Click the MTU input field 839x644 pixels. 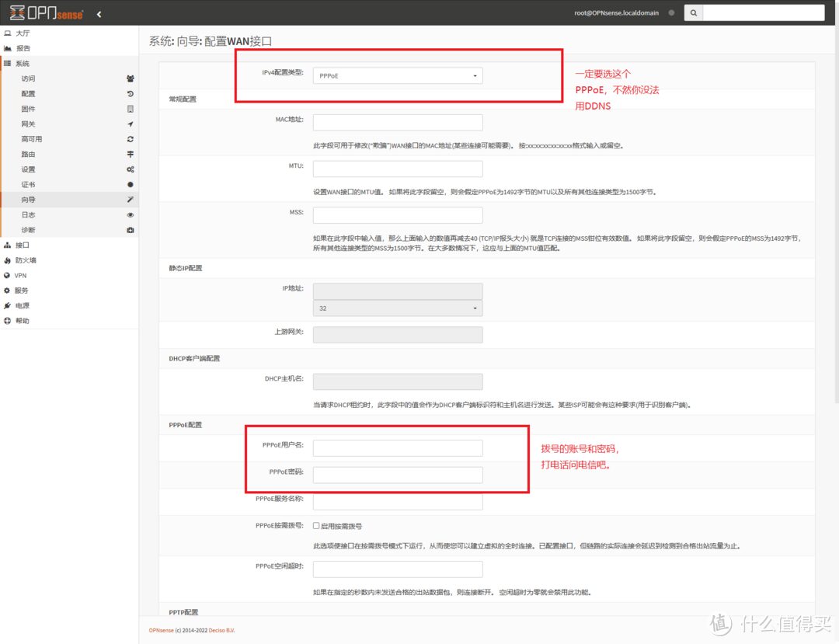coord(398,169)
